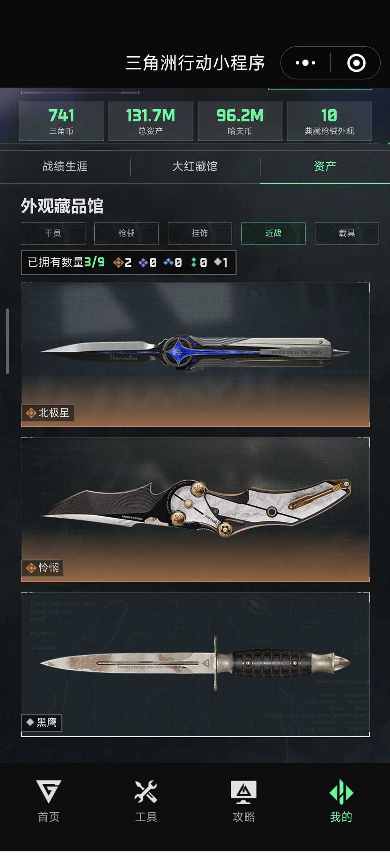Filter collection by 干员
The height and width of the screenshot is (868, 390).
(53, 234)
